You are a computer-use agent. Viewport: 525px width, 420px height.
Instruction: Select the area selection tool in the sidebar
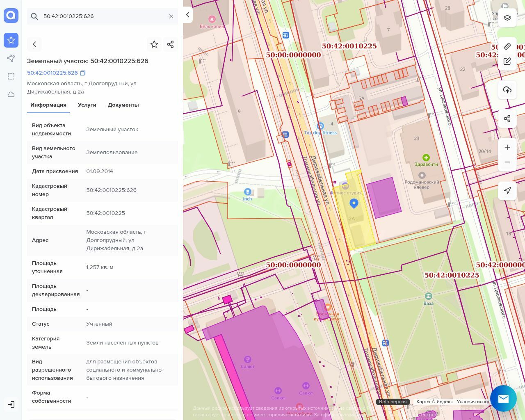coord(11,76)
